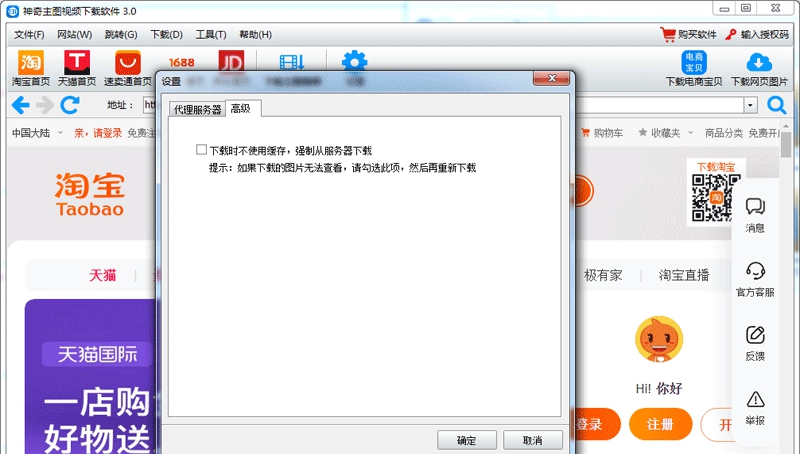
Task: Open the 文件(F) menu
Action: (x=29, y=35)
